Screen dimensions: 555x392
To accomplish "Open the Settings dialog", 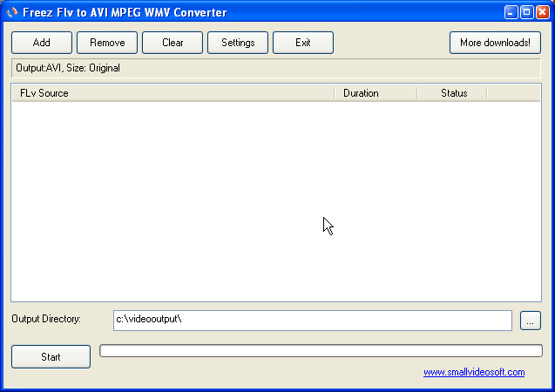I will [x=238, y=43].
